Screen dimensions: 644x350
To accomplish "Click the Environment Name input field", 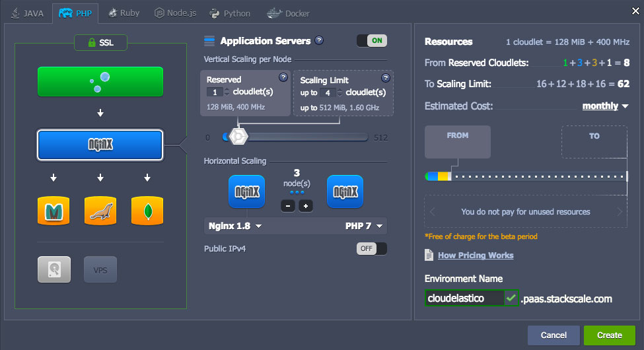I will coord(464,298).
